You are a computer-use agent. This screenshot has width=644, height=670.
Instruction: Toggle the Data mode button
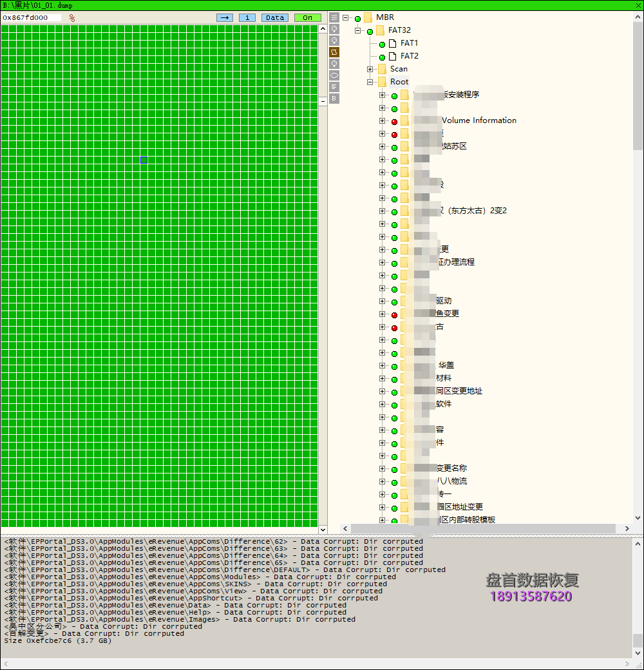coord(275,17)
